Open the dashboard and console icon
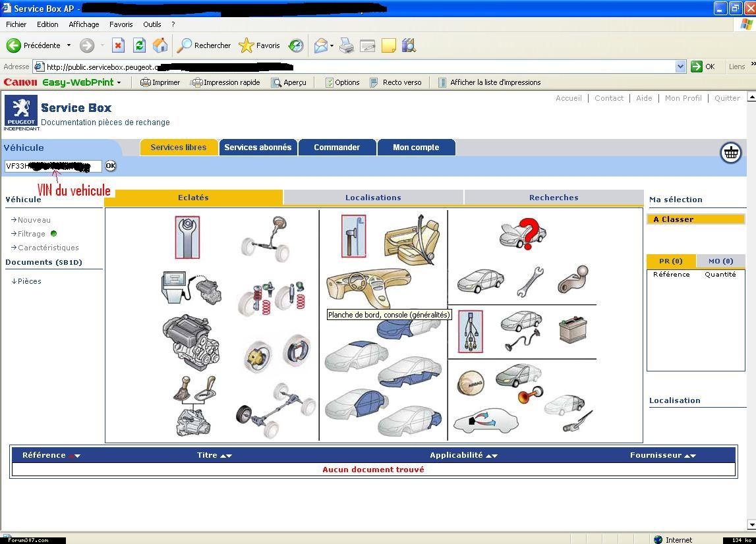756x544 pixels. [x=368, y=288]
